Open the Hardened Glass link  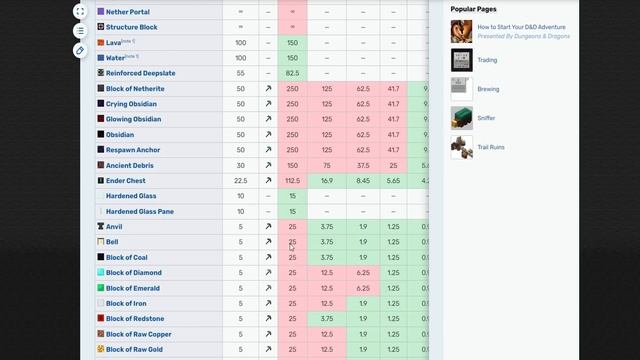[x=131, y=196]
